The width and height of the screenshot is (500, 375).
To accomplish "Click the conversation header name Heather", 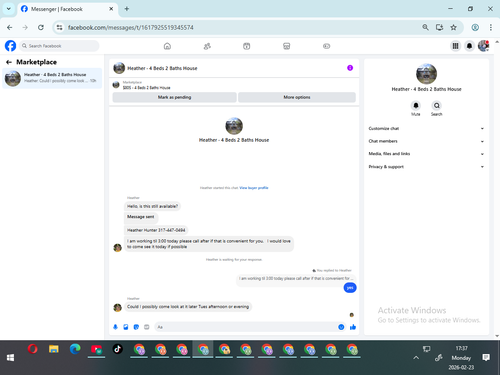I will click(x=162, y=68).
